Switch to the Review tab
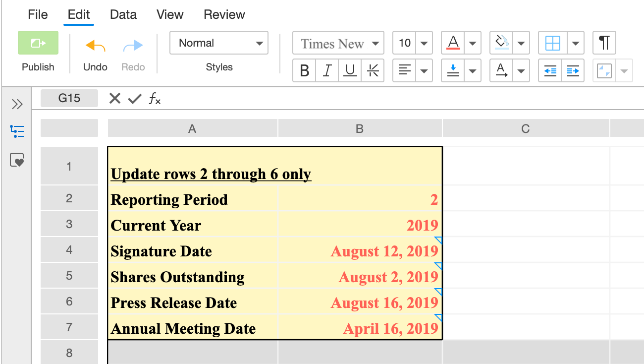The height and width of the screenshot is (364, 644). [224, 14]
